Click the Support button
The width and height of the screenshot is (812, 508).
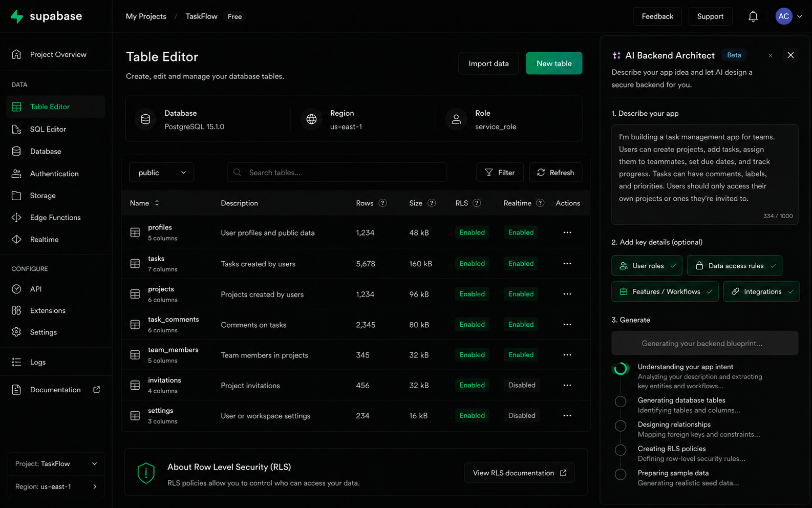point(710,16)
